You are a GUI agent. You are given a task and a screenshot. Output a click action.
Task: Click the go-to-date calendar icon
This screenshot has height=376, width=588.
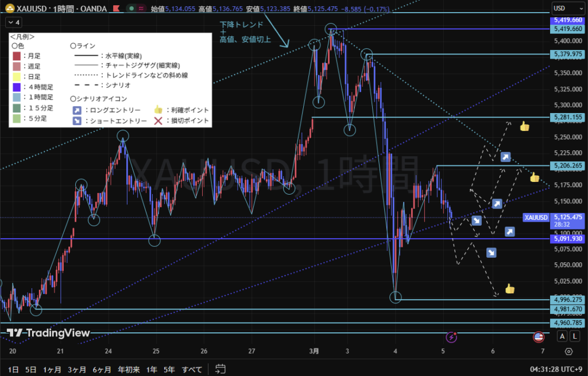[x=220, y=369]
